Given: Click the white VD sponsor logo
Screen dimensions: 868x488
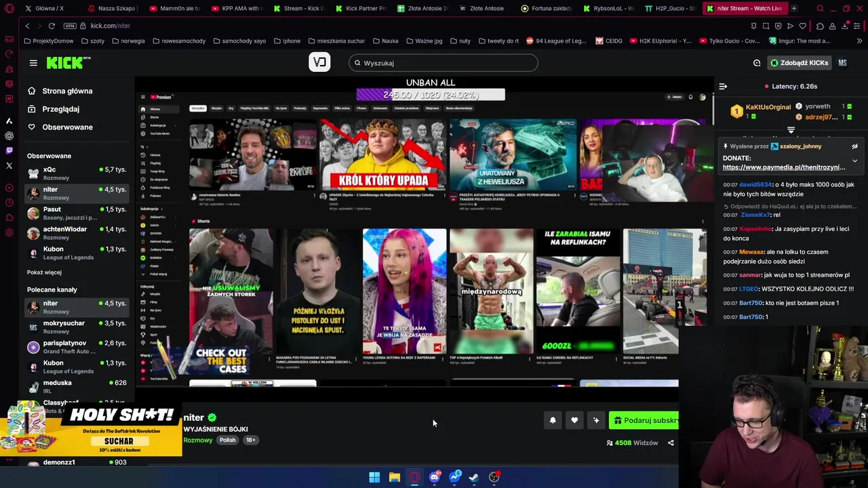Looking at the screenshot, I should click(319, 62).
